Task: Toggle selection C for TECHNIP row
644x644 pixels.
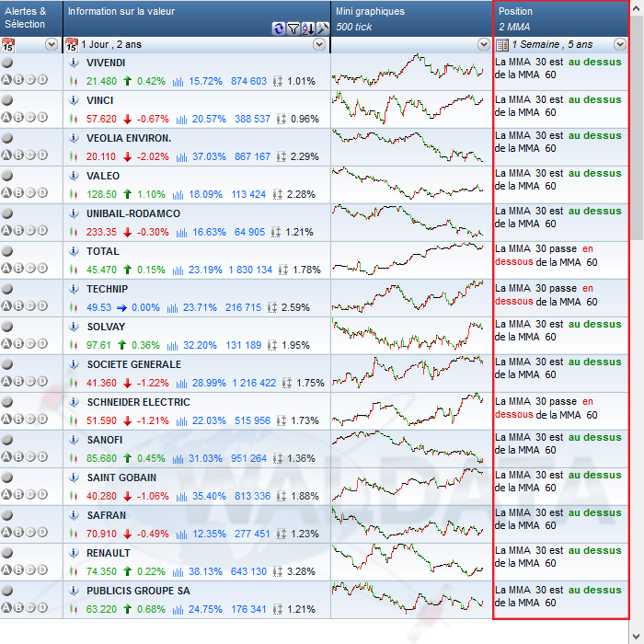Action: tap(30, 305)
